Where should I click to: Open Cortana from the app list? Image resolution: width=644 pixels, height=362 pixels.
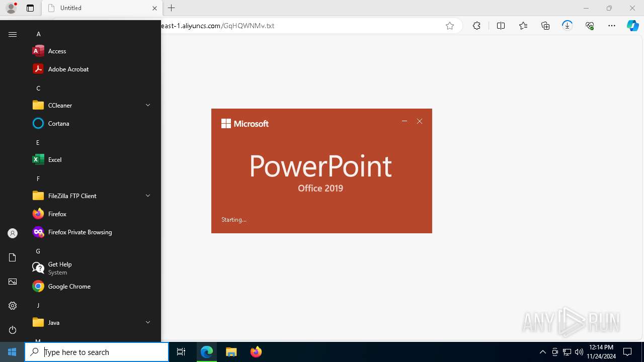(93, 124)
